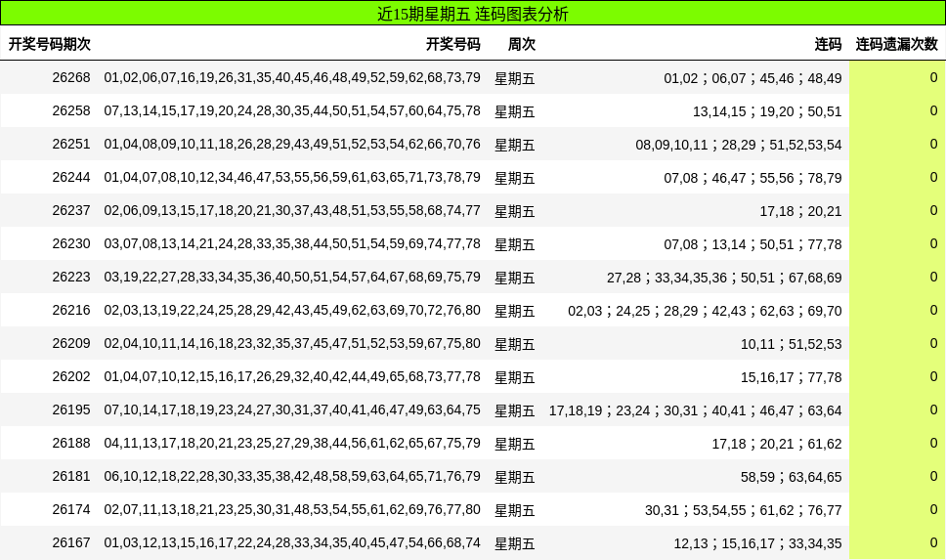946x560 pixels.
Task: Select draw period 26230
Action: pyautogui.click(x=71, y=243)
